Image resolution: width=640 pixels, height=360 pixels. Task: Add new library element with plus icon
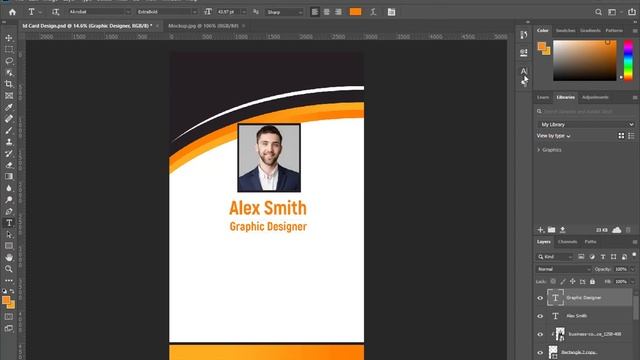(x=540, y=230)
